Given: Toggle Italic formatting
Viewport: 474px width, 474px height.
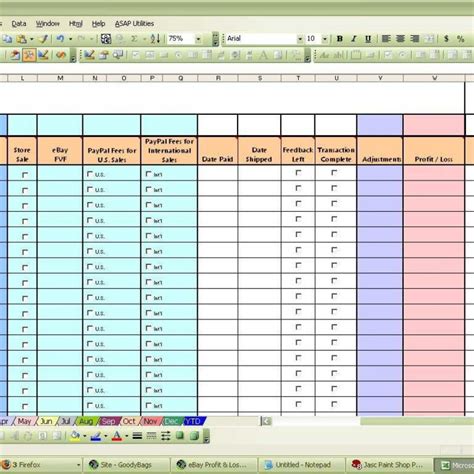Looking at the screenshot, I should click(x=354, y=39).
